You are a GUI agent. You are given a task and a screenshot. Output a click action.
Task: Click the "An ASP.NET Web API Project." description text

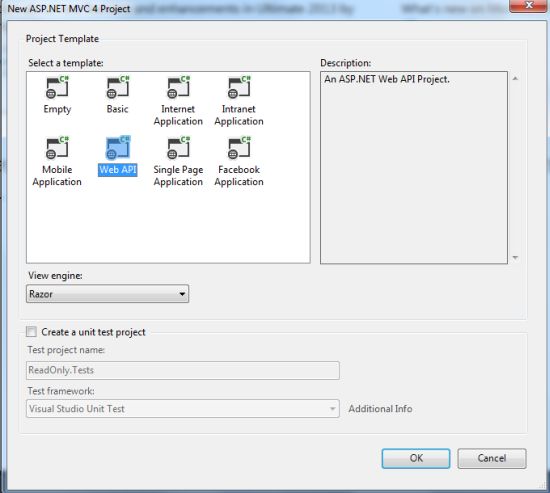point(387,79)
